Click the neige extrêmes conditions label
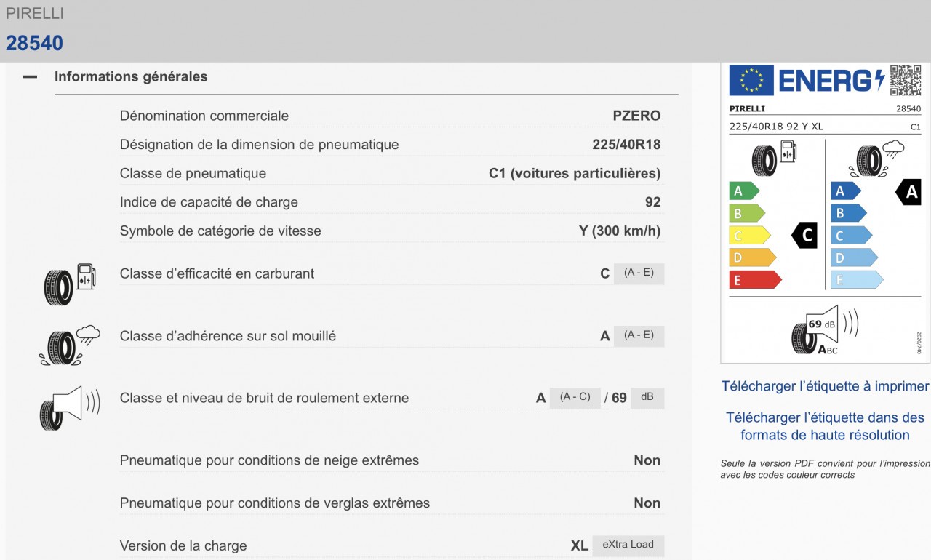Screen dimensions: 931x560 (x=270, y=460)
